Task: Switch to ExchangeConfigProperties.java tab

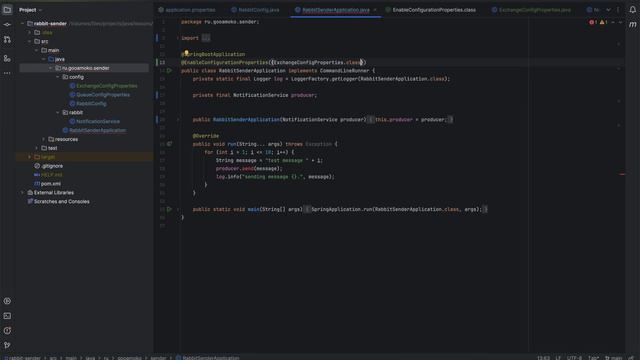Action: tap(531, 10)
